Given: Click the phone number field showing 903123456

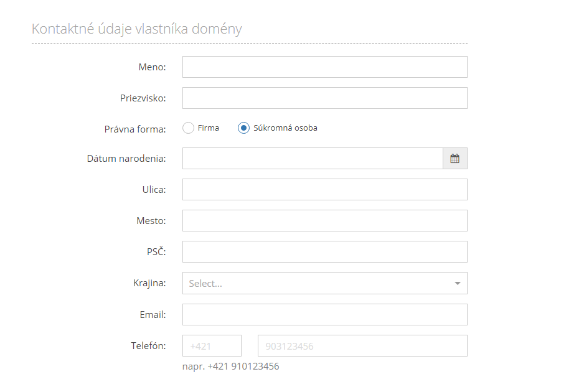Looking at the screenshot, I should (362, 346).
